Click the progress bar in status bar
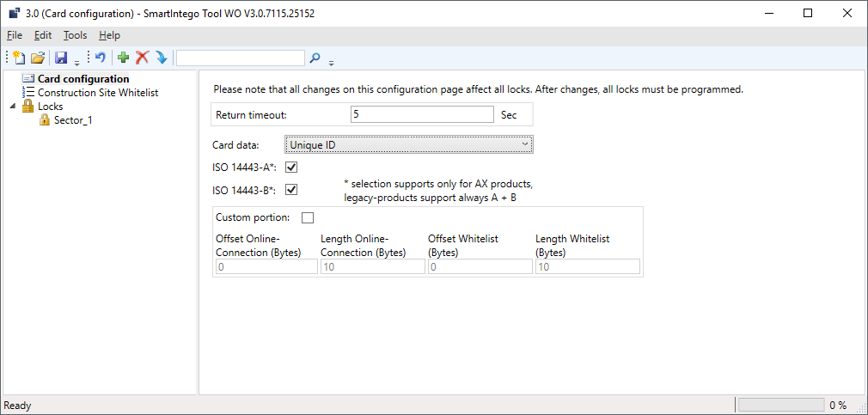This screenshot has width=868, height=415. 780,405
